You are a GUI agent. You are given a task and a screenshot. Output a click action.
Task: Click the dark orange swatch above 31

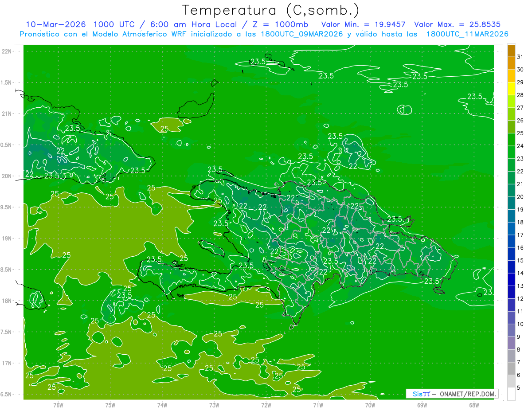tap(511, 51)
